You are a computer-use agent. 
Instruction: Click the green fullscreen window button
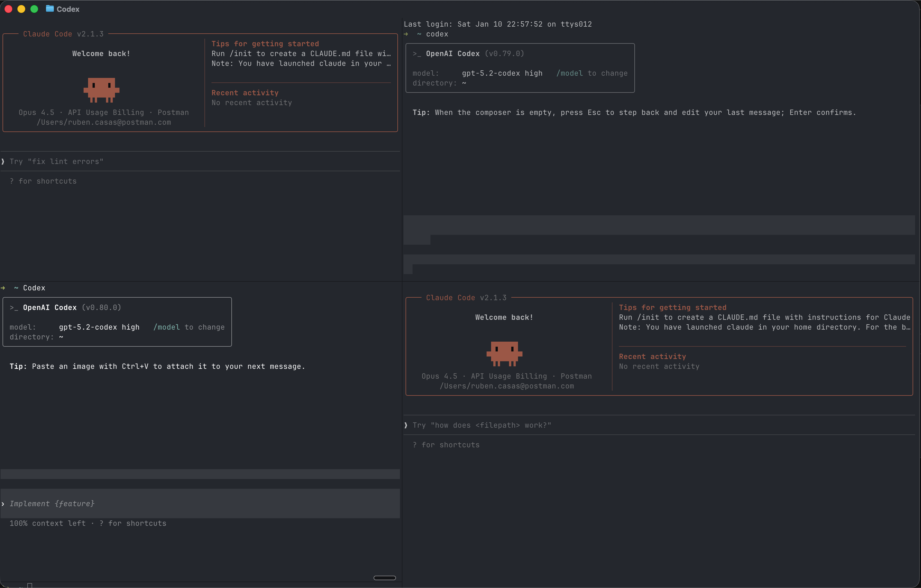(34, 9)
